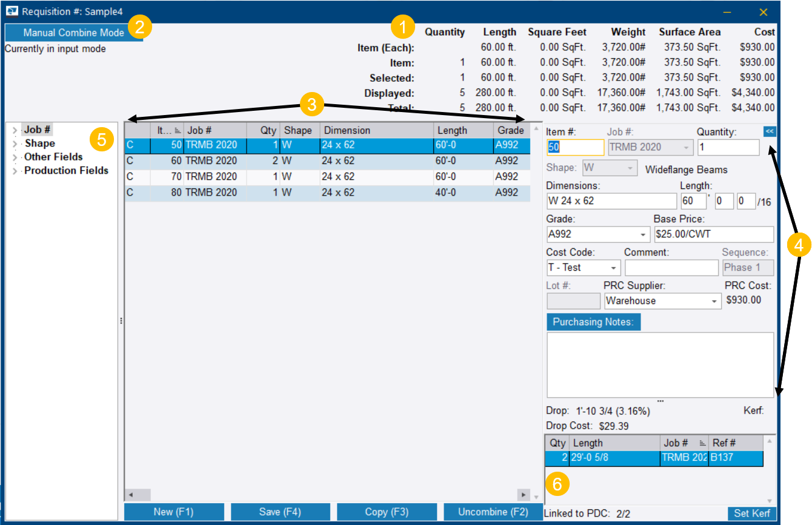
Task: Open the PRC Supplier dropdown showing Warehouse
Action: point(713,301)
